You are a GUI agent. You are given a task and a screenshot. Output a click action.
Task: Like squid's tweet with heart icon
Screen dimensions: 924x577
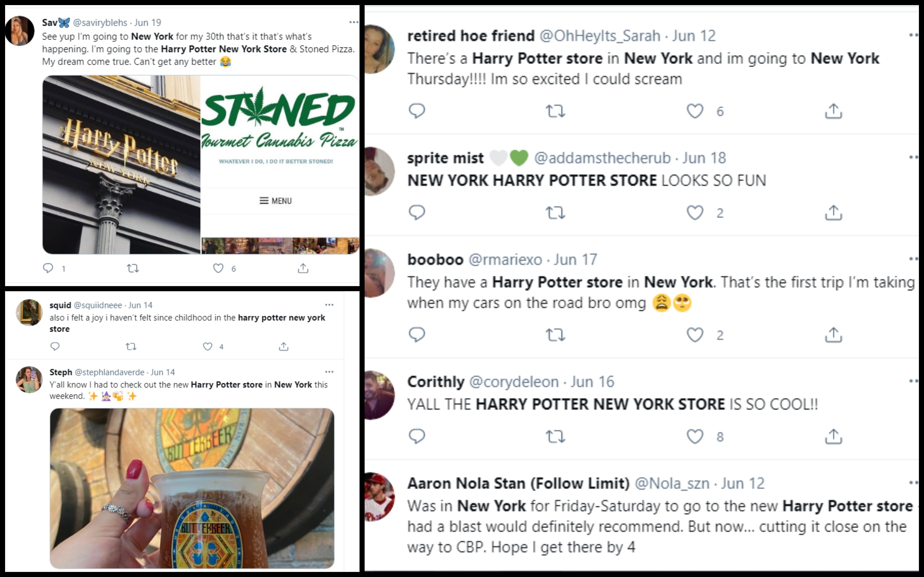pos(208,346)
